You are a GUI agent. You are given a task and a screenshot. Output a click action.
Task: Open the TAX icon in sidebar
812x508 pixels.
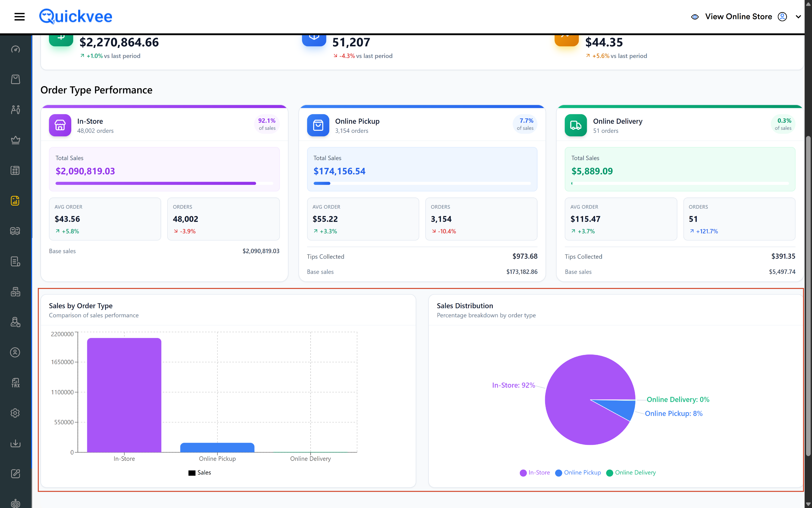16,383
